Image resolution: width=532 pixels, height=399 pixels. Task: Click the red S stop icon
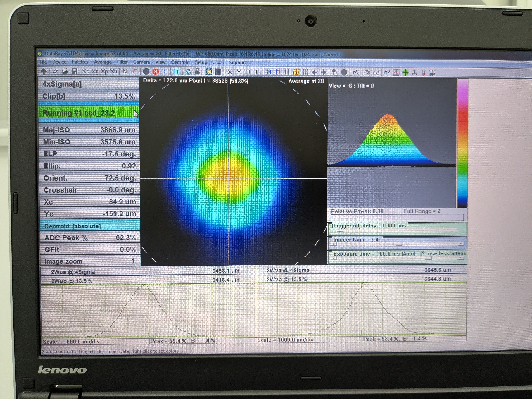pos(156,72)
